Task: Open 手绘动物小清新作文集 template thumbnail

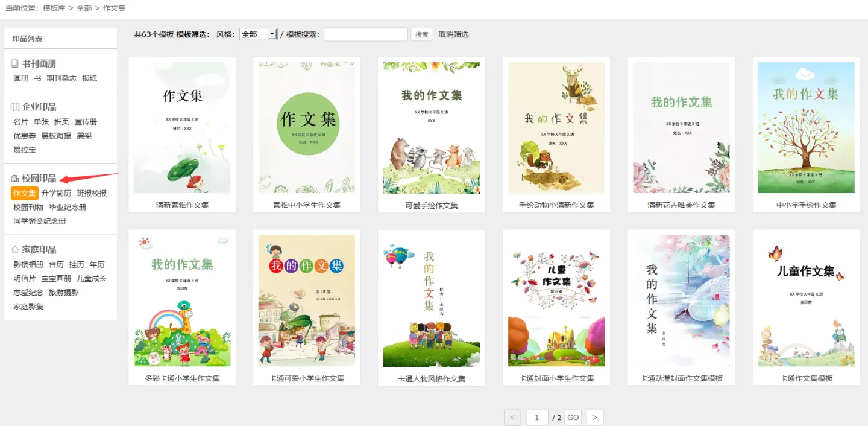Action: (556, 127)
